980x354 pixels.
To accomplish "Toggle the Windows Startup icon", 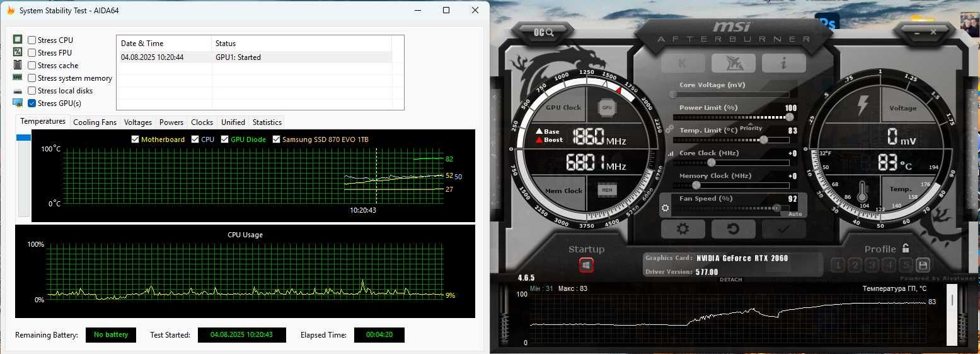I will coord(586,265).
